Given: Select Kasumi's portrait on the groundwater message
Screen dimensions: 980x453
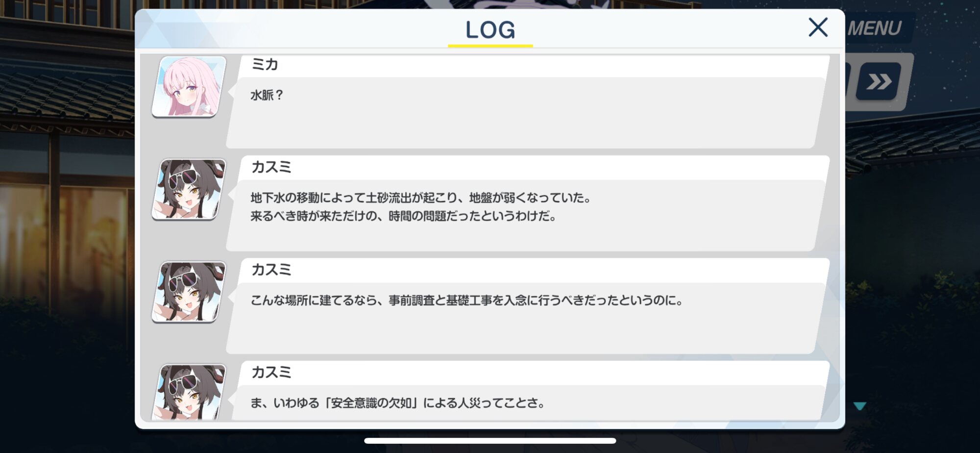Looking at the screenshot, I should coord(189,189).
